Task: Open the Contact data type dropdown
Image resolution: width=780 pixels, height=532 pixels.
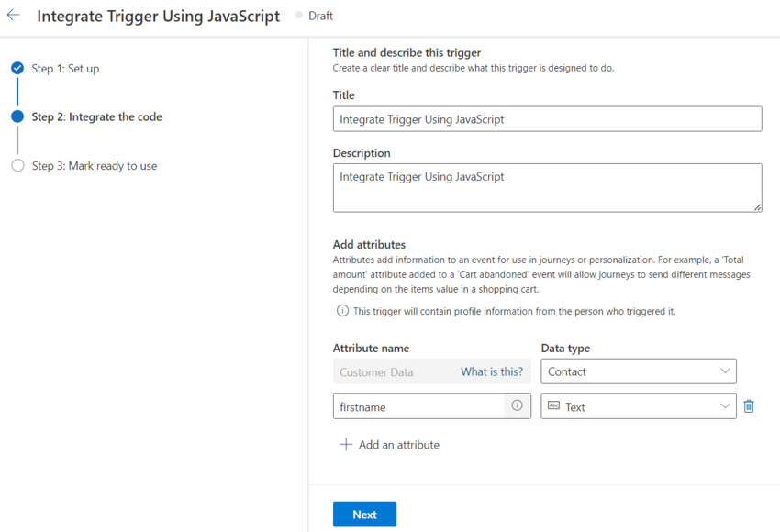Action: [638, 371]
